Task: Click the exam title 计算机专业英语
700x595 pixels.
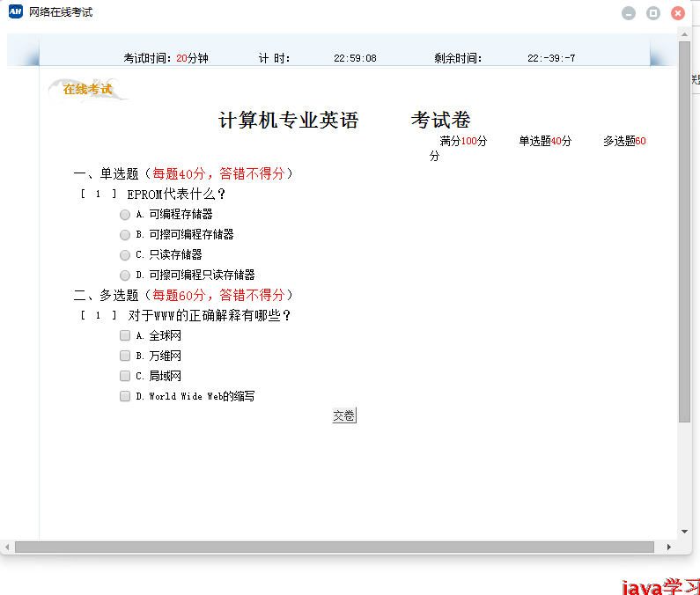Action: (x=289, y=120)
